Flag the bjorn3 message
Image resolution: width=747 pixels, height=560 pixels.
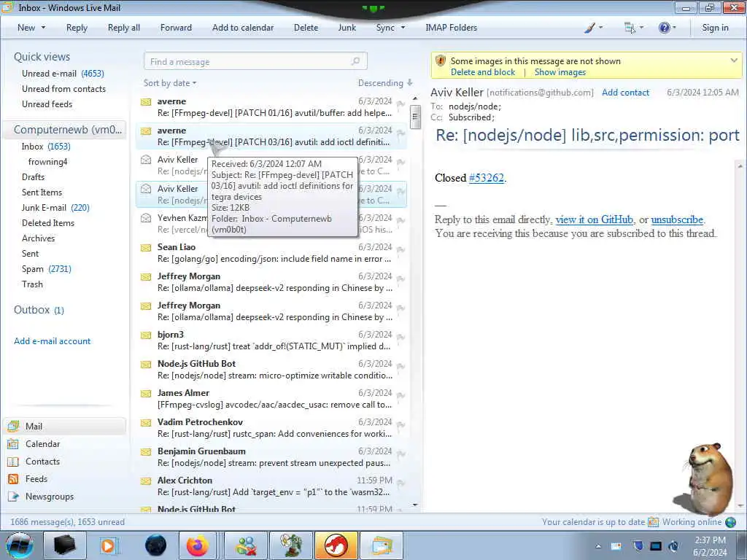400,337
